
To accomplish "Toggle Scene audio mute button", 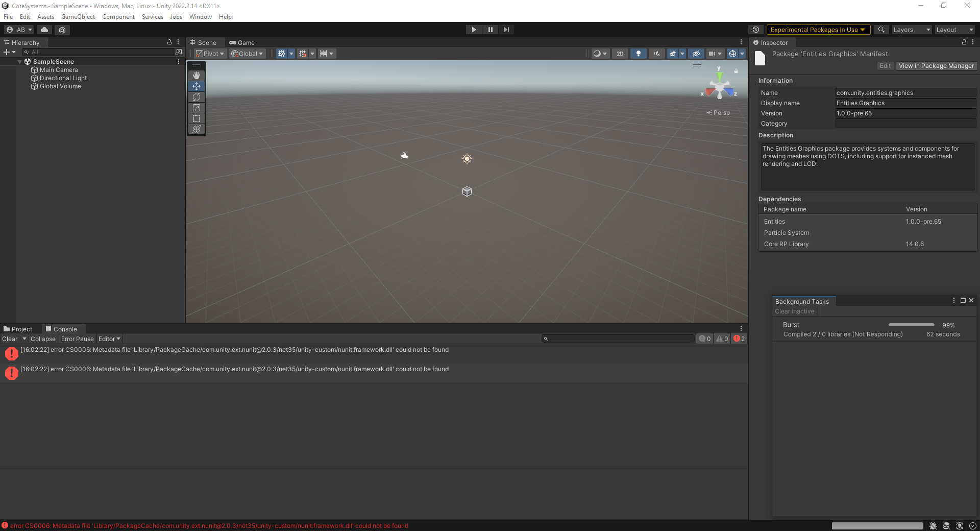I will tap(657, 54).
